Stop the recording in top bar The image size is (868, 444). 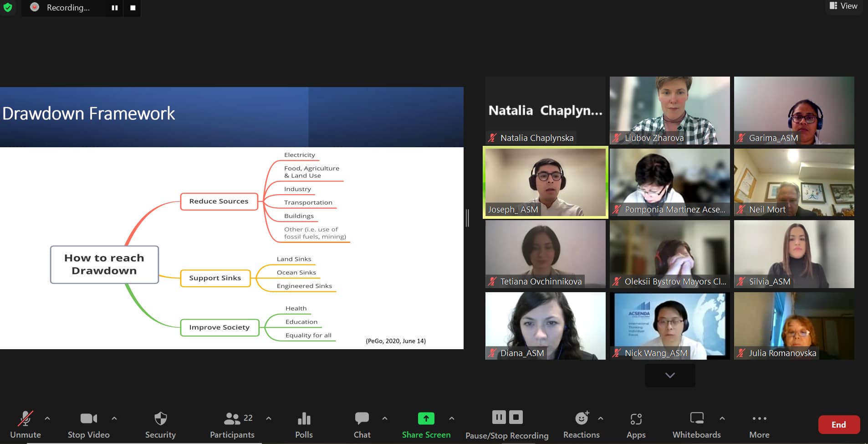[x=133, y=8]
